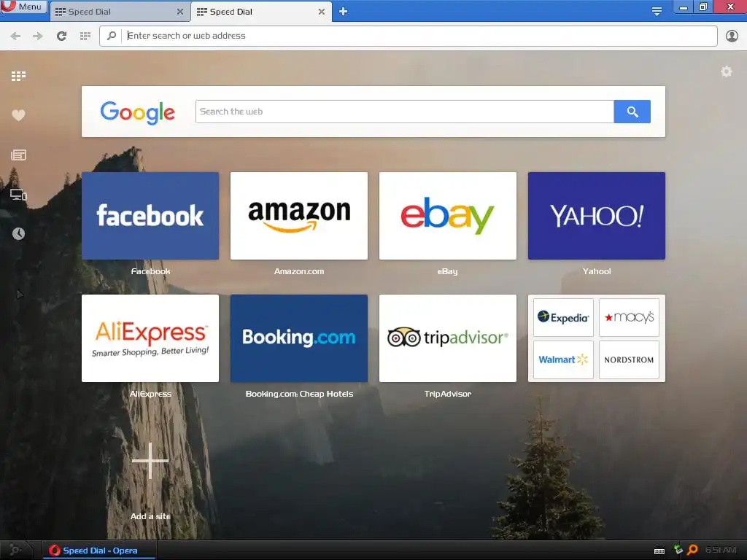Open Bookmarks heart icon in sidebar
This screenshot has height=560, width=747.
[18, 115]
